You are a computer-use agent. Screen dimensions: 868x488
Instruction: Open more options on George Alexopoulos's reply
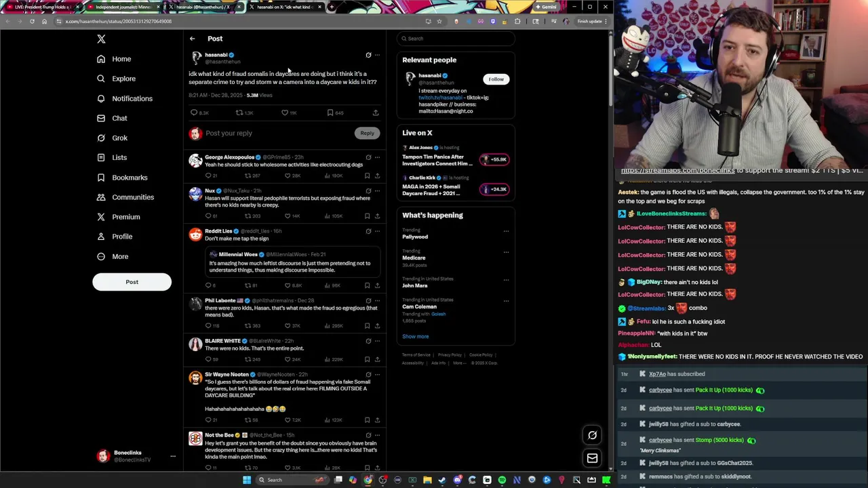click(x=378, y=157)
